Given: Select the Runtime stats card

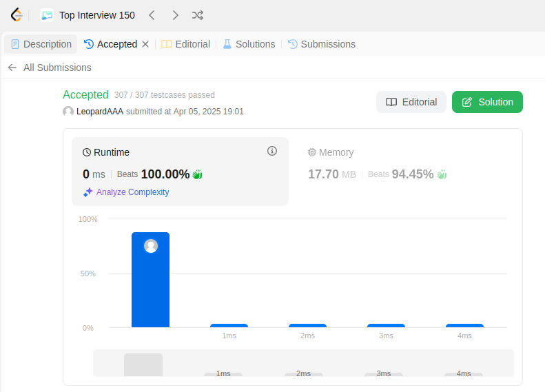Looking at the screenshot, I should [x=180, y=172].
